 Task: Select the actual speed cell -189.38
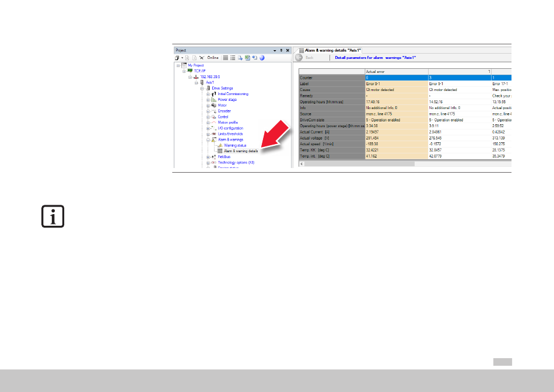pyautogui.click(x=397, y=144)
